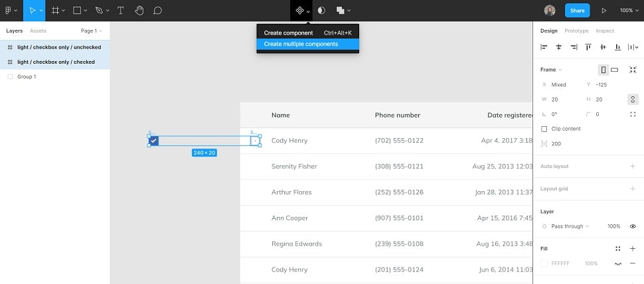The image size is (644, 284).
Task: Open the Inspect tab
Action: point(605,31)
